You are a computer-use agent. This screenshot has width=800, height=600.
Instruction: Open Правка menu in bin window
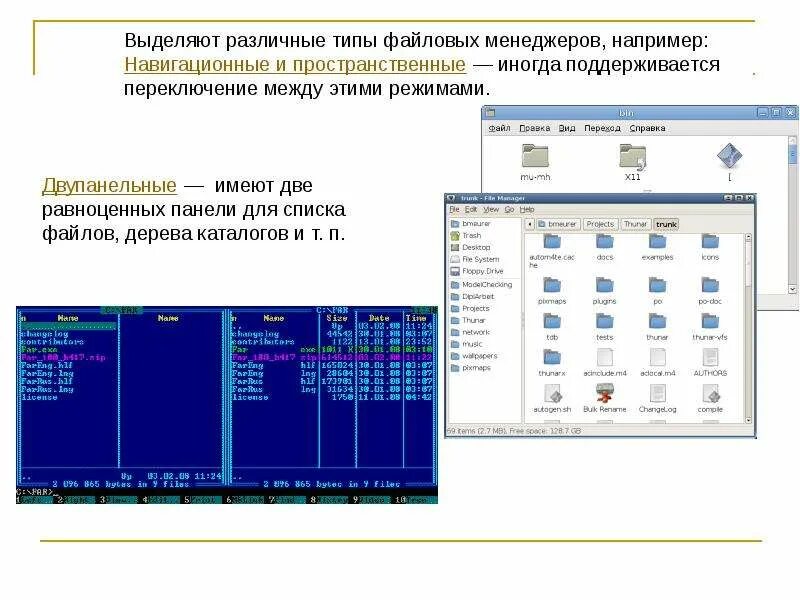click(535, 128)
